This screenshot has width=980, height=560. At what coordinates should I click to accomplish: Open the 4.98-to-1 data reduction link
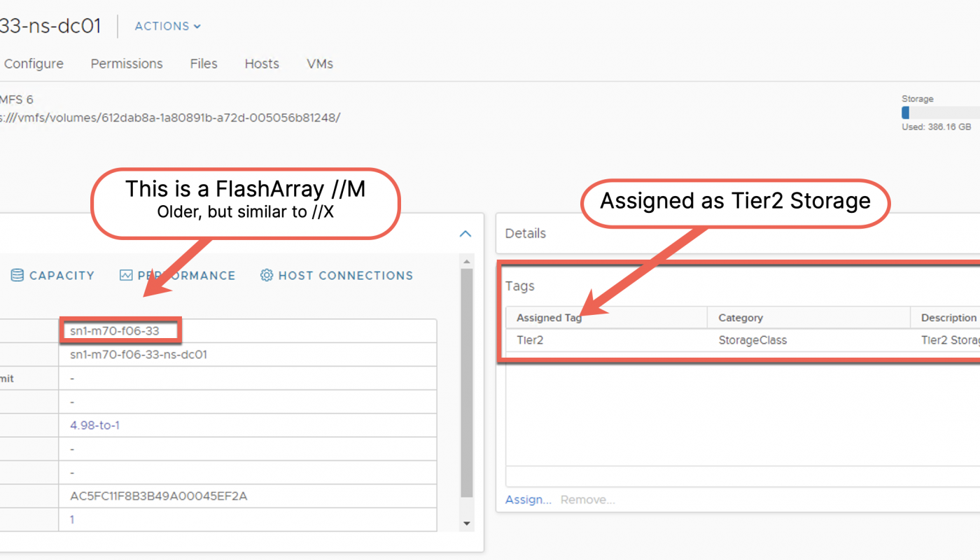pyautogui.click(x=94, y=425)
